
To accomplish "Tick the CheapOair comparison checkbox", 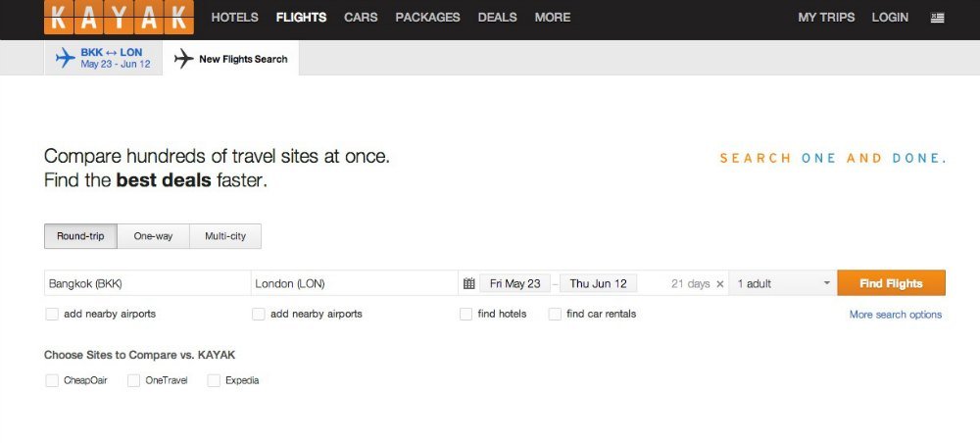I will click(52, 380).
